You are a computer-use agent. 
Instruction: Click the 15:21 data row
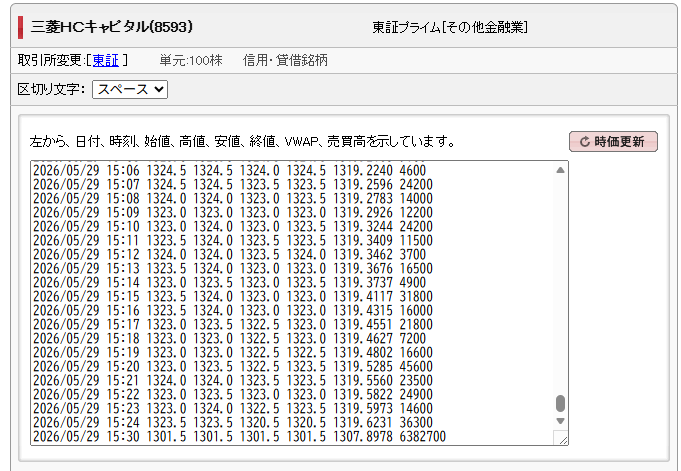tap(233, 380)
